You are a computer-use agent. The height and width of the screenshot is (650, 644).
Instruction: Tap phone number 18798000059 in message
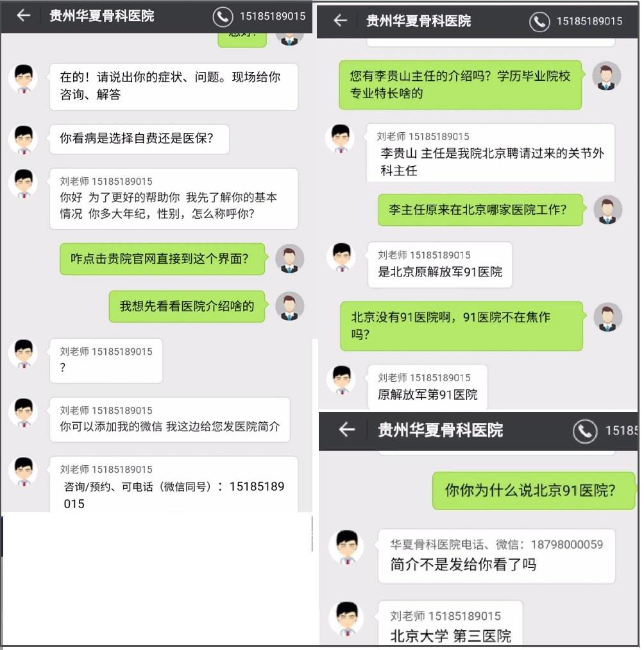point(566,544)
